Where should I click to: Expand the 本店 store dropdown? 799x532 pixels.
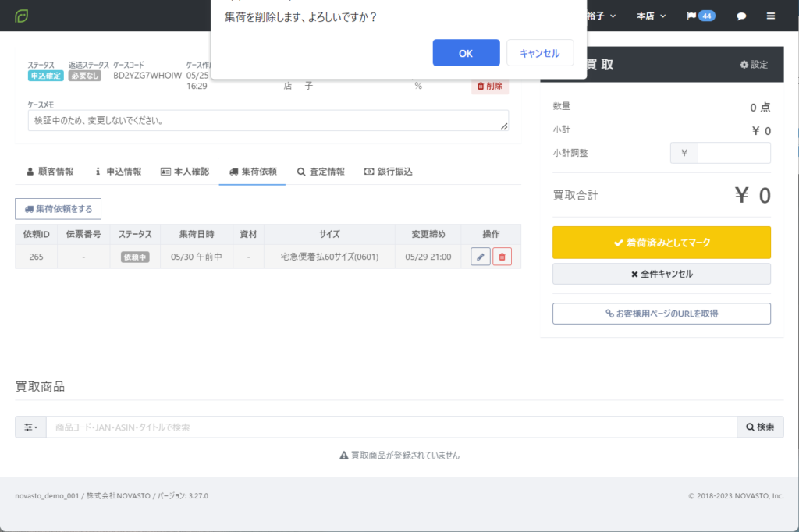click(x=650, y=16)
